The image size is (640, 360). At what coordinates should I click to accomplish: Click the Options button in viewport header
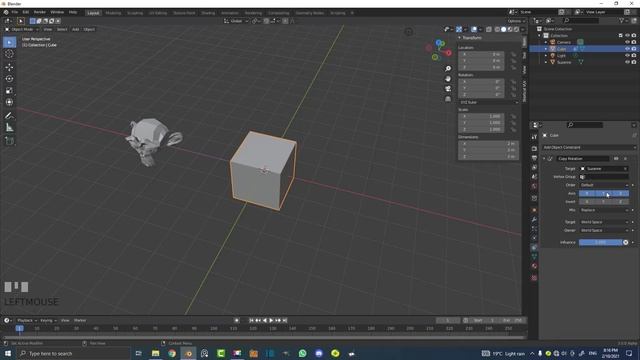pos(516,21)
